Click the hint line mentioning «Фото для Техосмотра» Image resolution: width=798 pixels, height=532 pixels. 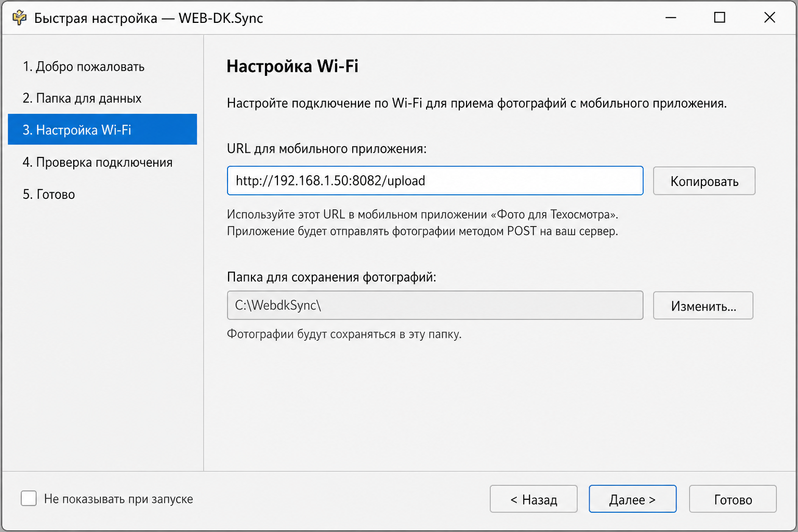coord(422,215)
